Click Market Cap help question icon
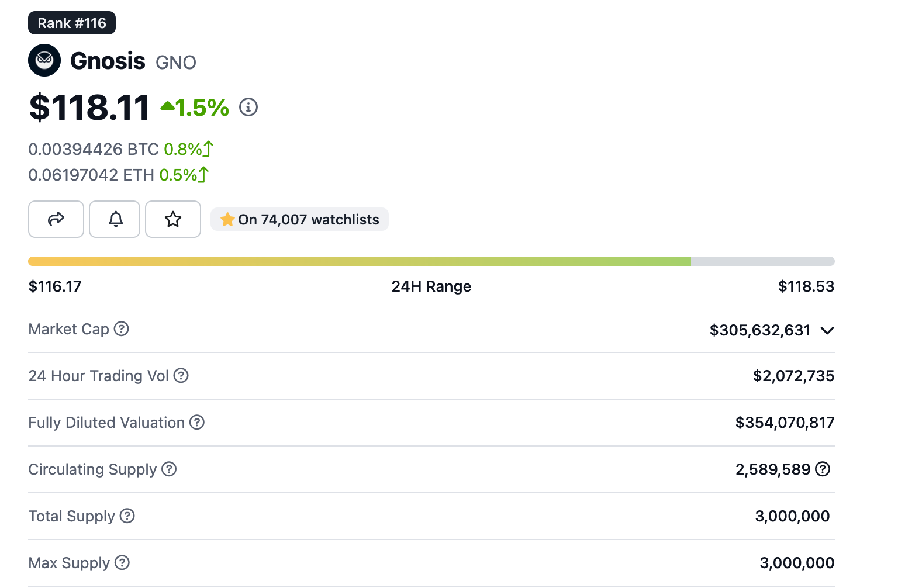 (x=122, y=329)
